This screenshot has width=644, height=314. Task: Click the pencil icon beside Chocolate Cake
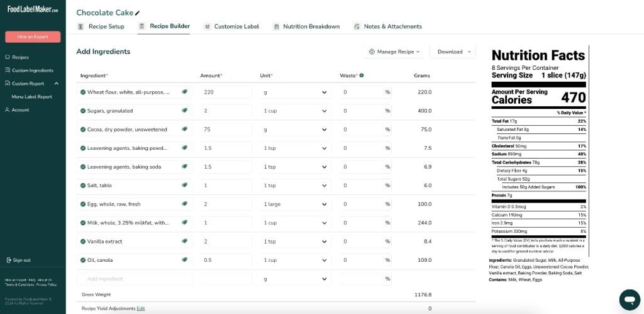[138, 13]
